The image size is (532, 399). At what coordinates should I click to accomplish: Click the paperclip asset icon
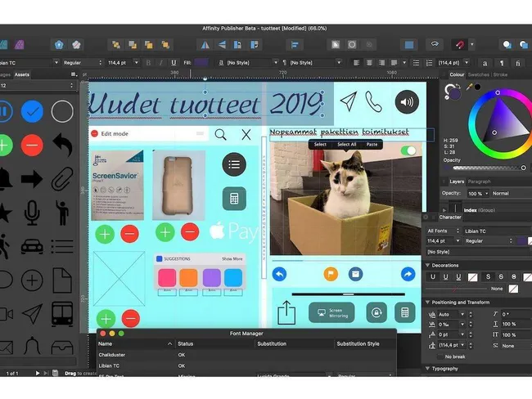[63, 179]
